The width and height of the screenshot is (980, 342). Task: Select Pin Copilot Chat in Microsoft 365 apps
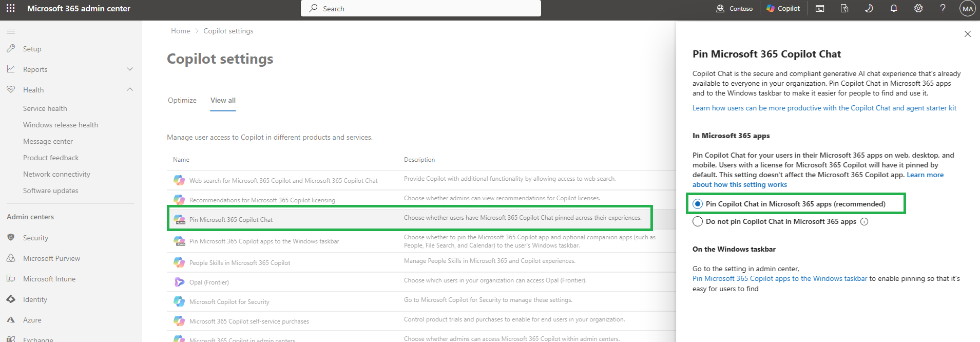698,204
